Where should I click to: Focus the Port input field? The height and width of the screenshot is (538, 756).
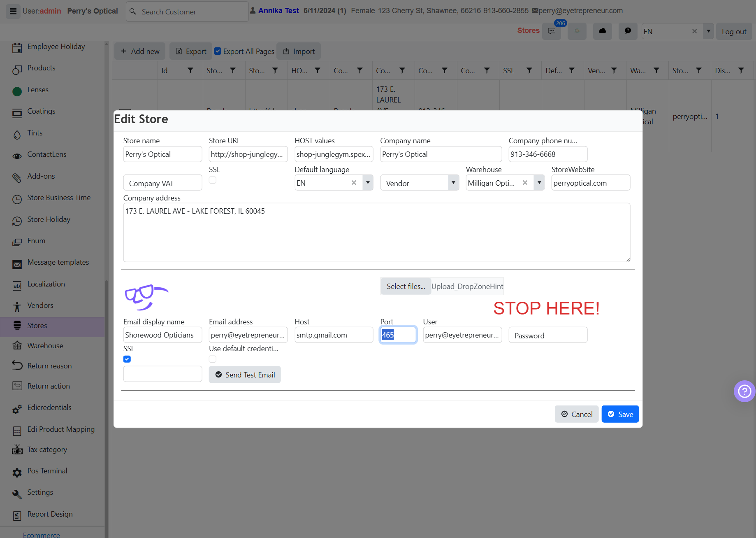(x=398, y=335)
